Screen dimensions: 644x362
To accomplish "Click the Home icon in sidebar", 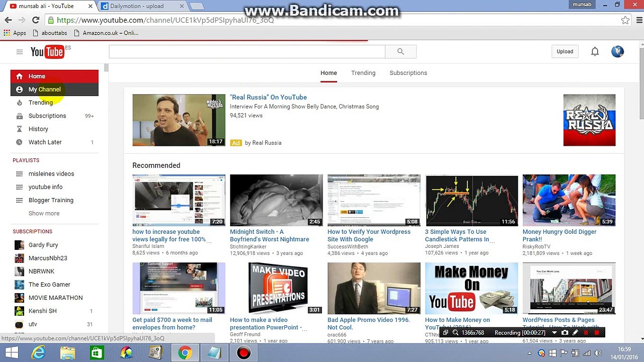I will click(x=19, y=76).
